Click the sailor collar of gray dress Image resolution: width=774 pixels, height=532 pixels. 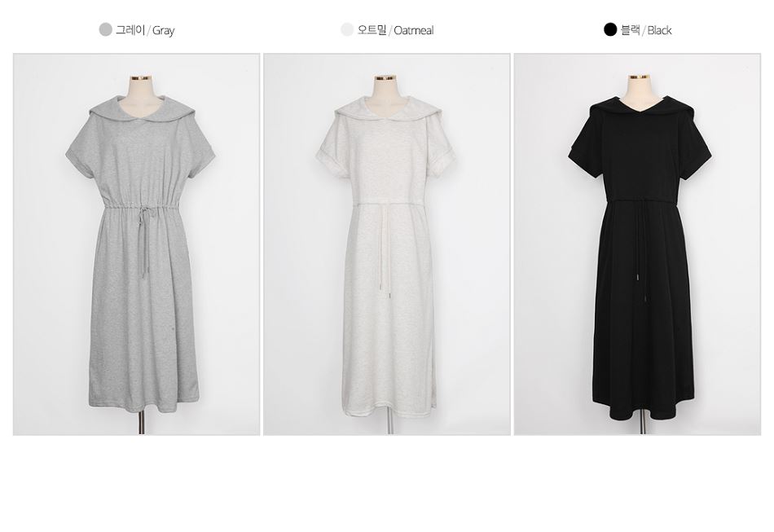(x=139, y=110)
